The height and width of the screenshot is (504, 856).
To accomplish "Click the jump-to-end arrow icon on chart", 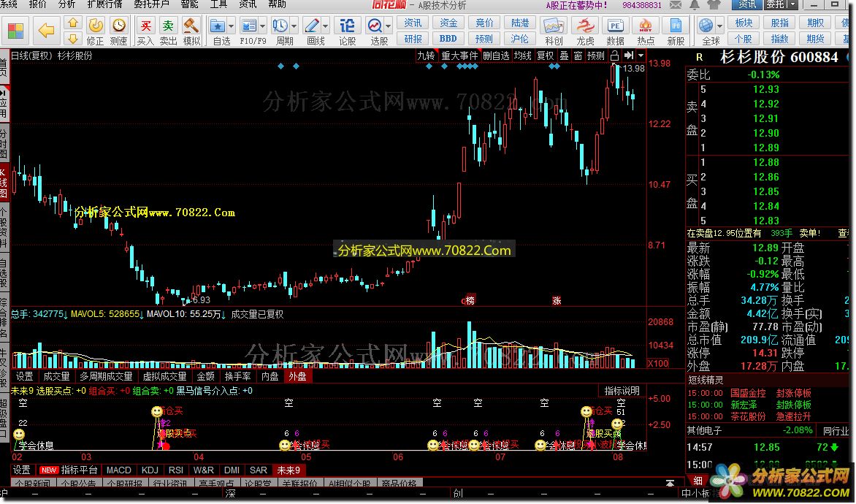I will point(628,56).
